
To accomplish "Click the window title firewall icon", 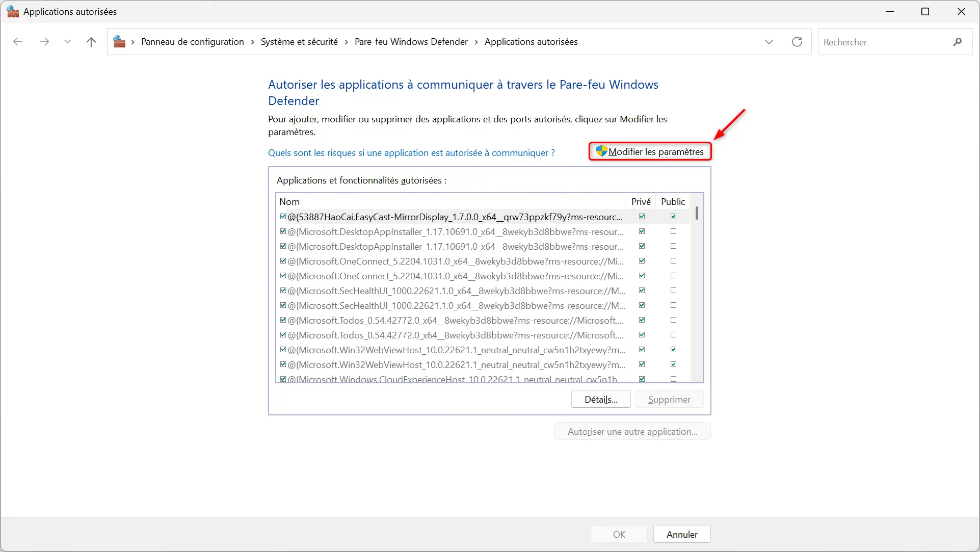I will [13, 11].
